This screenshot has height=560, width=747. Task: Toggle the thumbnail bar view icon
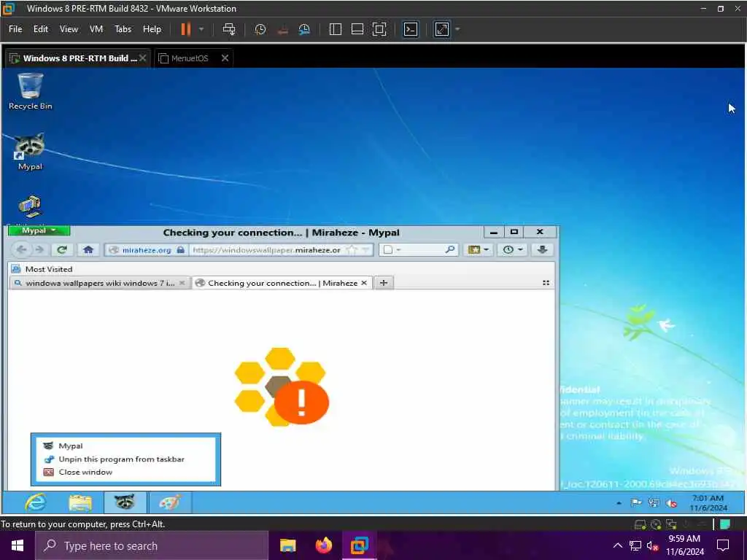[x=357, y=29]
